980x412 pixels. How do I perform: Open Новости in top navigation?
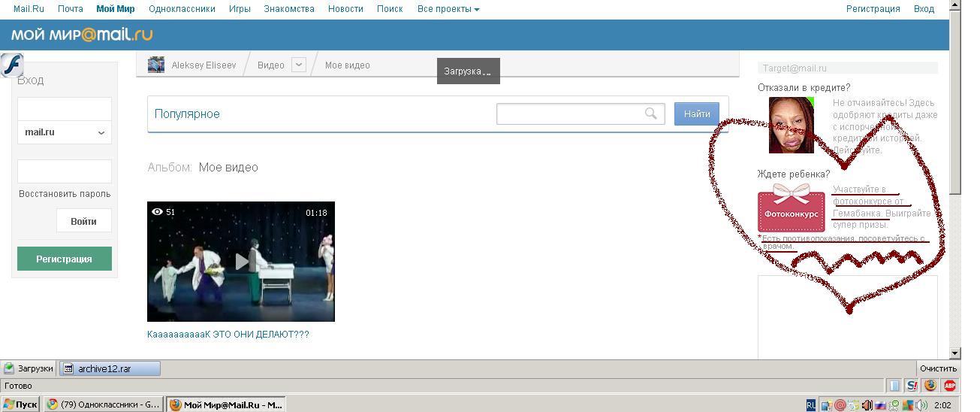tap(345, 9)
